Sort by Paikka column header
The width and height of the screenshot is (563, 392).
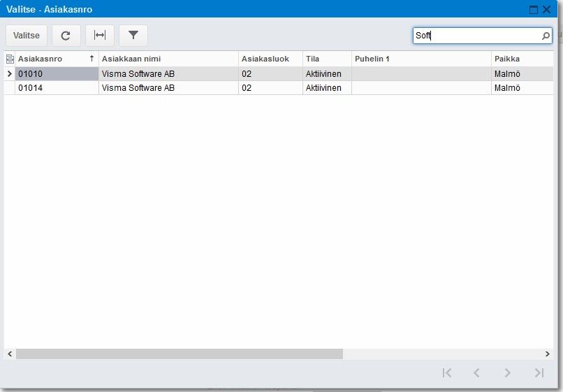(522, 59)
